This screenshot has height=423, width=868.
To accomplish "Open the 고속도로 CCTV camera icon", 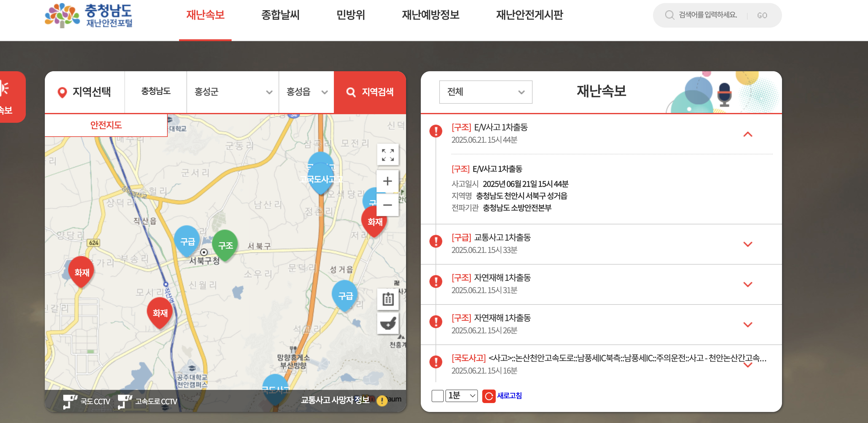I will pos(125,401).
